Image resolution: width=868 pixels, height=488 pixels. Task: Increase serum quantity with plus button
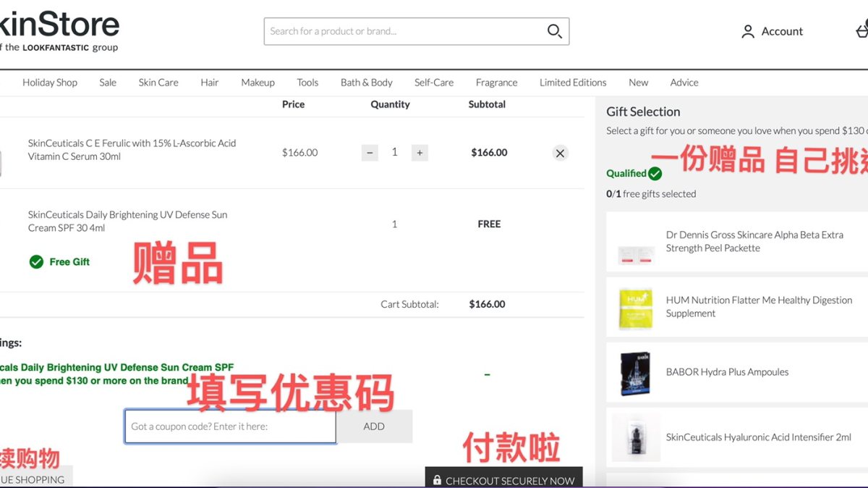420,152
